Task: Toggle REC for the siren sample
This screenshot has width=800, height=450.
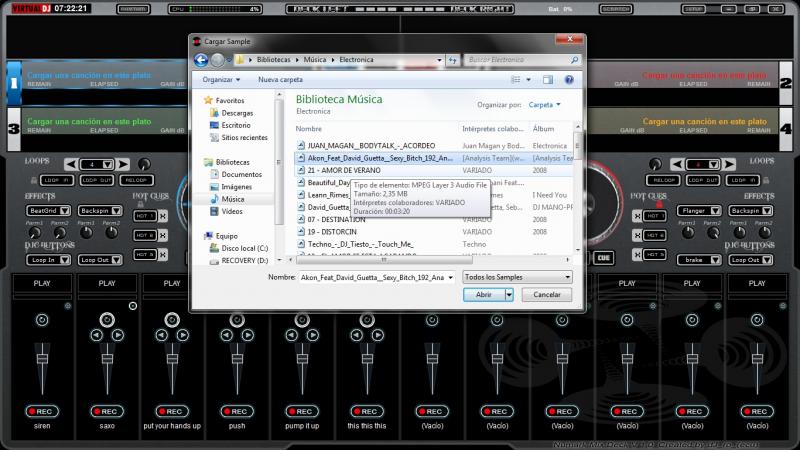Action: point(42,411)
